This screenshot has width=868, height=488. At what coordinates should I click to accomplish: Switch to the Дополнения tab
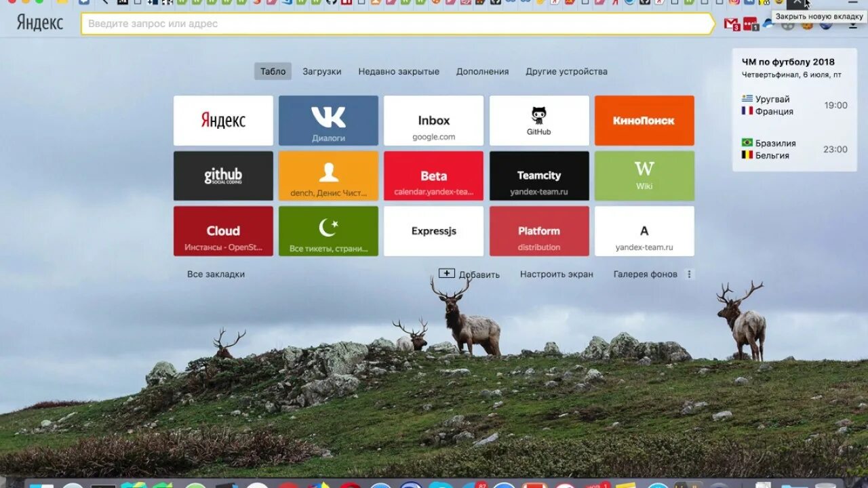(x=482, y=71)
